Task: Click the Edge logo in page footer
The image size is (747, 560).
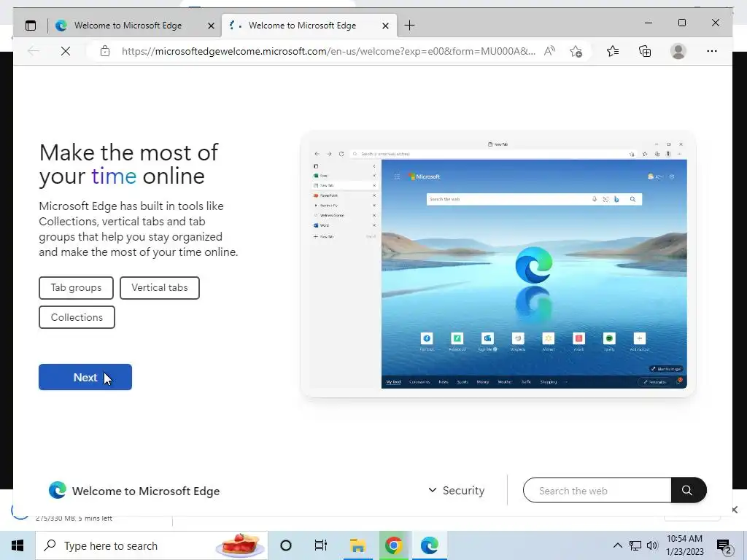Action: pos(58,491)
